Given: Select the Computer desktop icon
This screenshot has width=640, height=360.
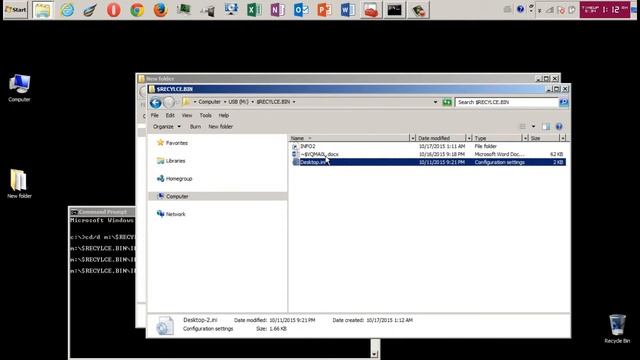Looking at the screenshot, I should tap(19, 88).
